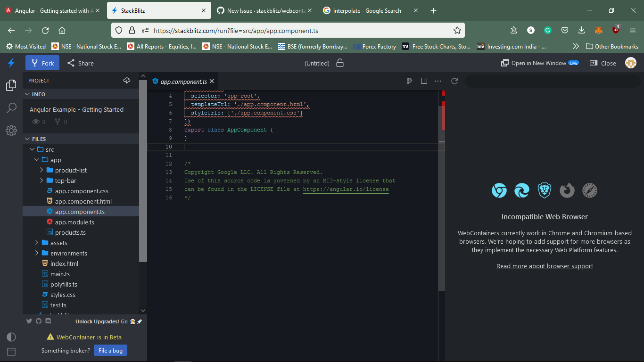The image size is (644, 362).
Task: Bookmark the page with the star icon
Action: pyautogui.click(x=457, y=30)
